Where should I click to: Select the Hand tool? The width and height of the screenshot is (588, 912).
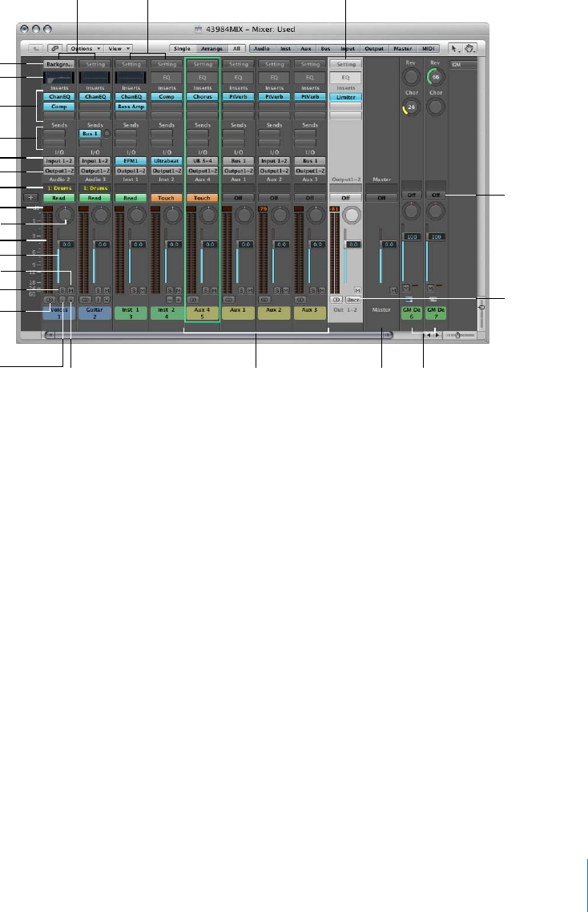[x=469, y=49]
